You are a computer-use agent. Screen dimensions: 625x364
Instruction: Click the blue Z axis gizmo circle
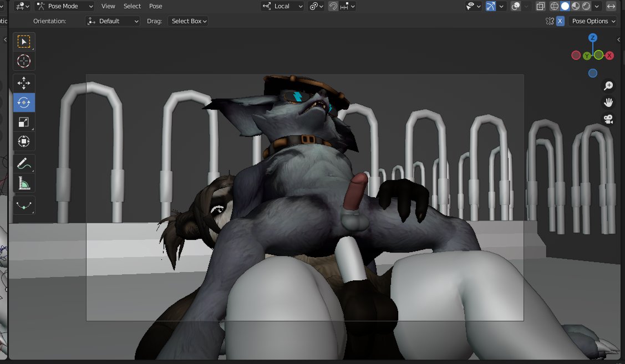[x=593, y=38]
